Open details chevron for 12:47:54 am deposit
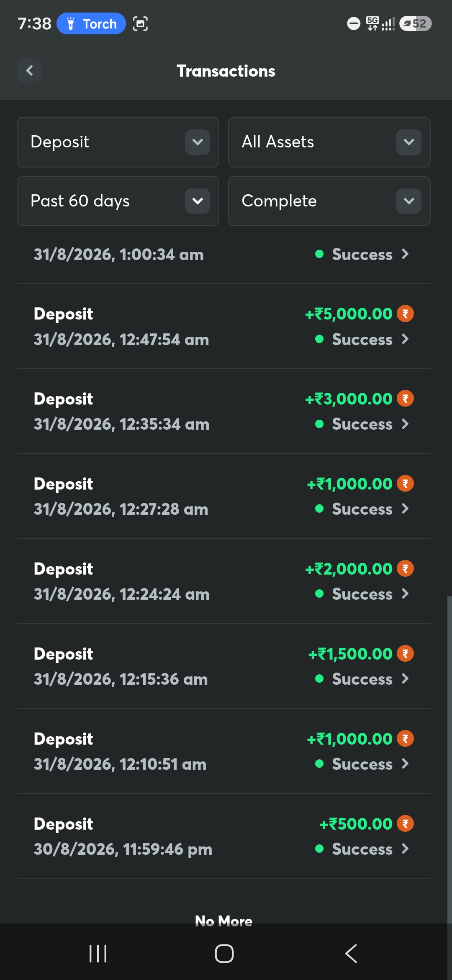The image size is (452, 980). 405,339
